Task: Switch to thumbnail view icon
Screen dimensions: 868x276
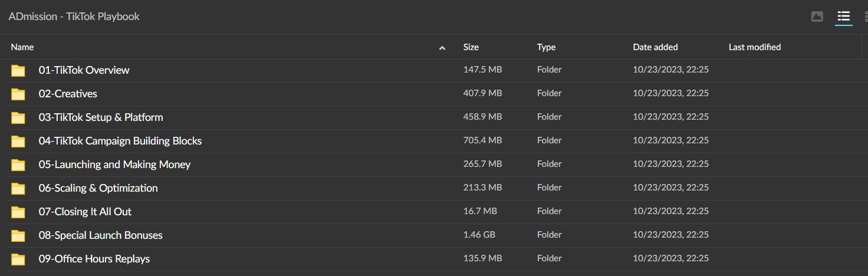Action: (x=817, y=17)
